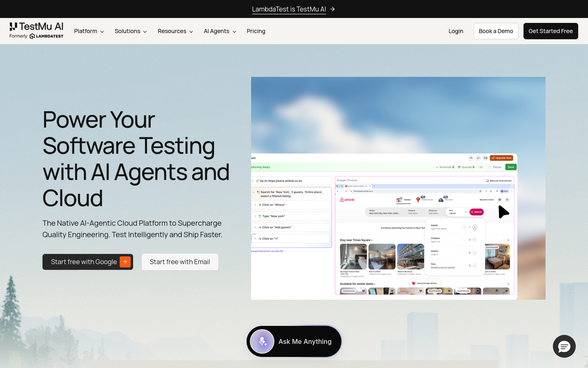Expand the Resources navigation dropdown
Image resolution: width=588 pixels, height=368 pixels.
175,31
